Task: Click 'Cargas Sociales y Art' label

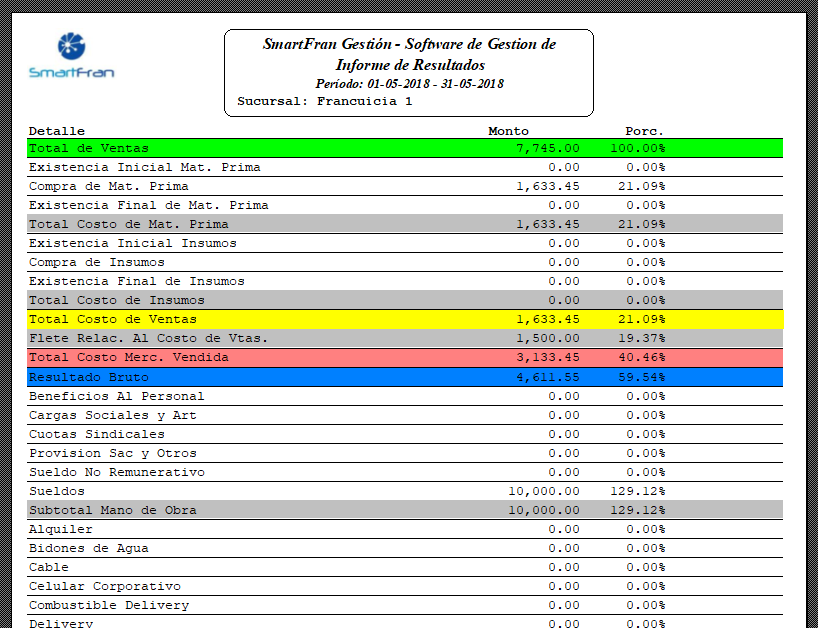Action: click(113, 415)
